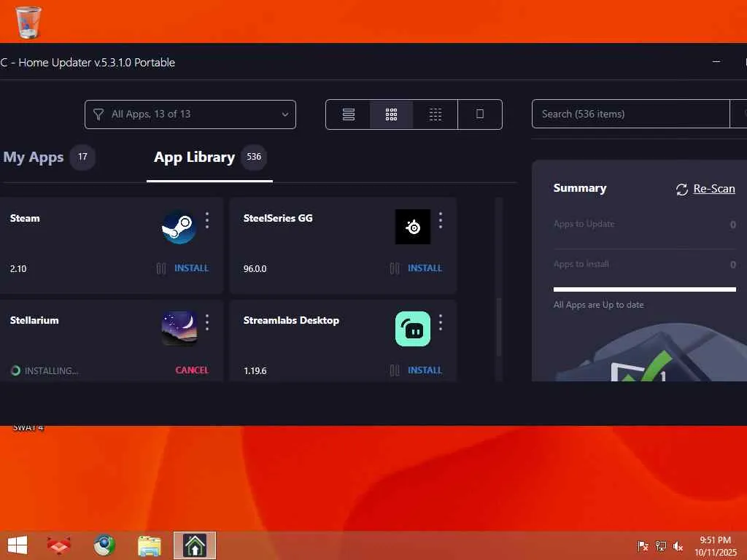Toggle the side panel view icon
This screenshot has height=560, width=747.
pyautogui.click(x=480, y=114)
